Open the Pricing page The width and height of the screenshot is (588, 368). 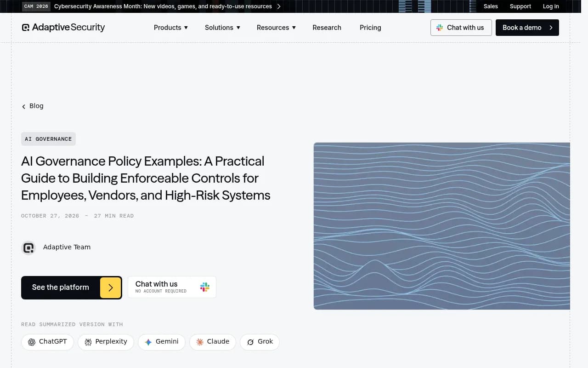coord(370,28)
